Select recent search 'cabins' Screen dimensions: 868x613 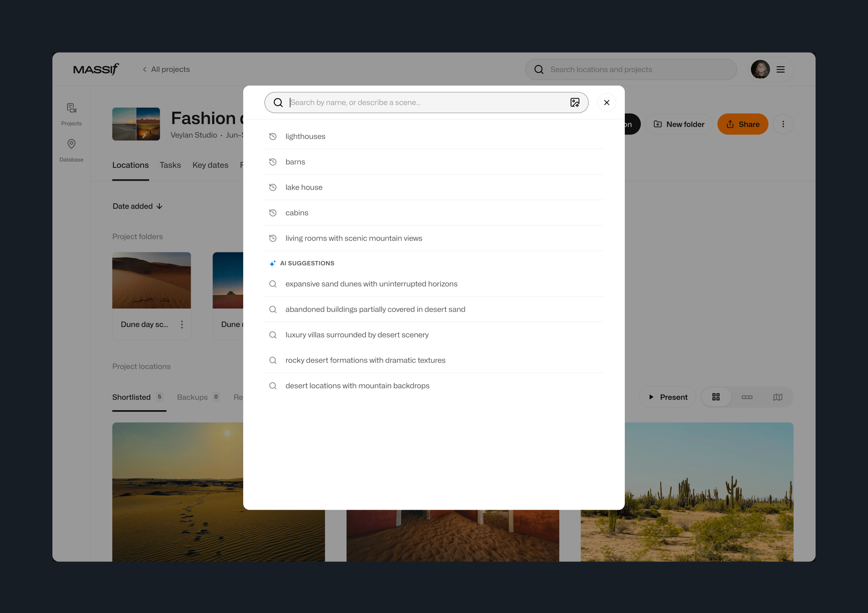pyautogui.click(x=434, y=213)
